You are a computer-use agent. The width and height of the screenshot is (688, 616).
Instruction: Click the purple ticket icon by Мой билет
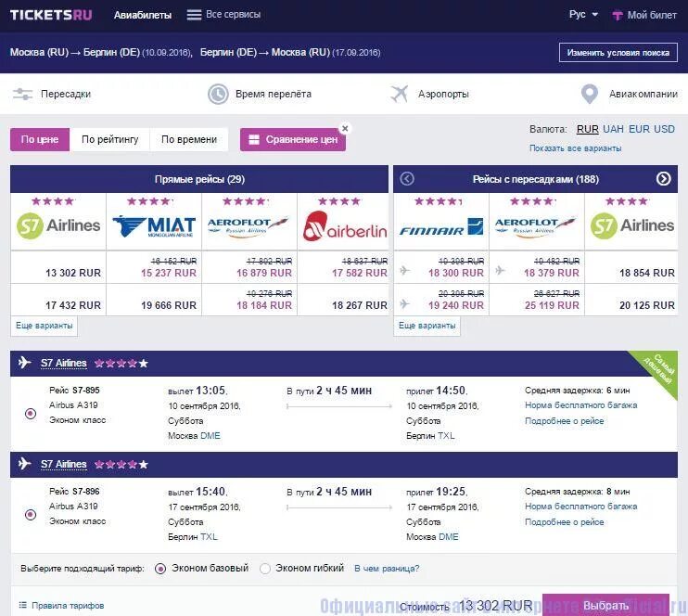pos(618,16)
